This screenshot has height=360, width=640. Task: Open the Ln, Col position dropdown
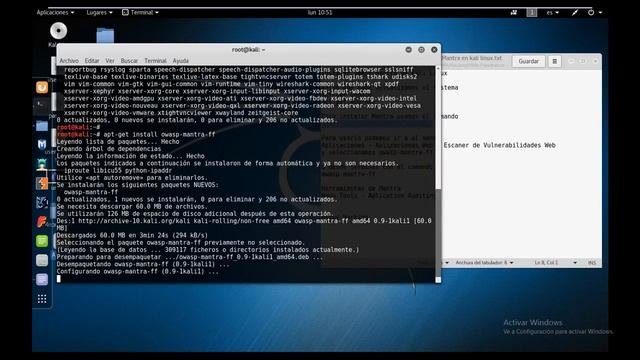point(556,262)
